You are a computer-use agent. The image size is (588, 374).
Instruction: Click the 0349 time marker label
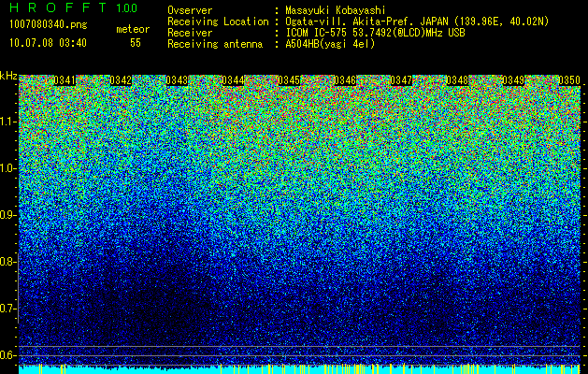point(513,80)
